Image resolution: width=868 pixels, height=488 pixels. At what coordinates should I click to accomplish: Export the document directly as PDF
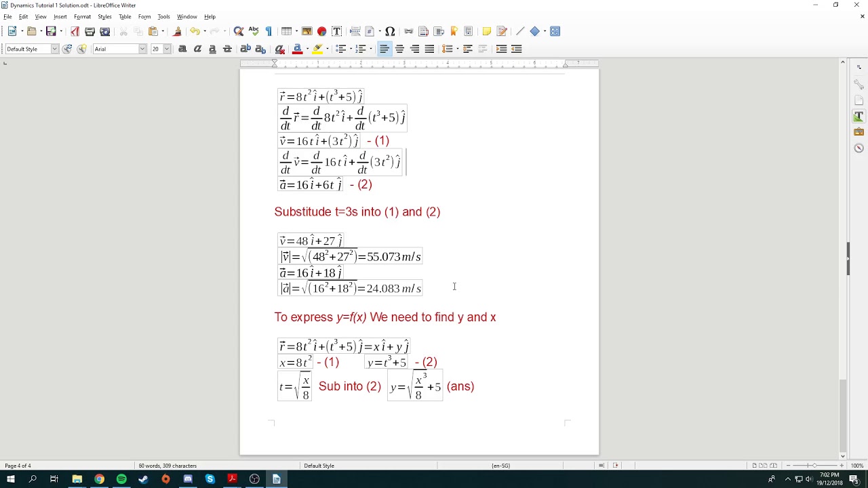tap(75, 31)
